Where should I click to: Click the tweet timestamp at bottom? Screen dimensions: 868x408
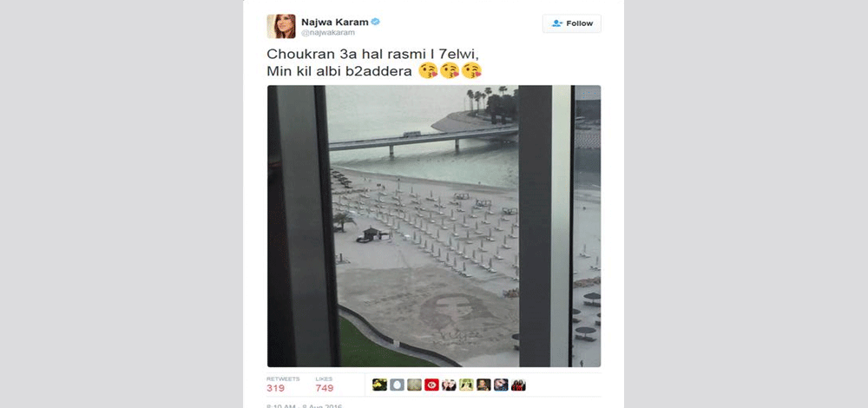pyautogui.click(x=304, y=405)
